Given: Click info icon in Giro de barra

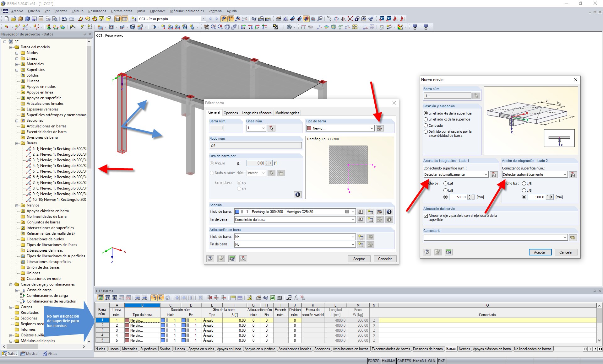Looking at the screenshot, I should [297, 195].
